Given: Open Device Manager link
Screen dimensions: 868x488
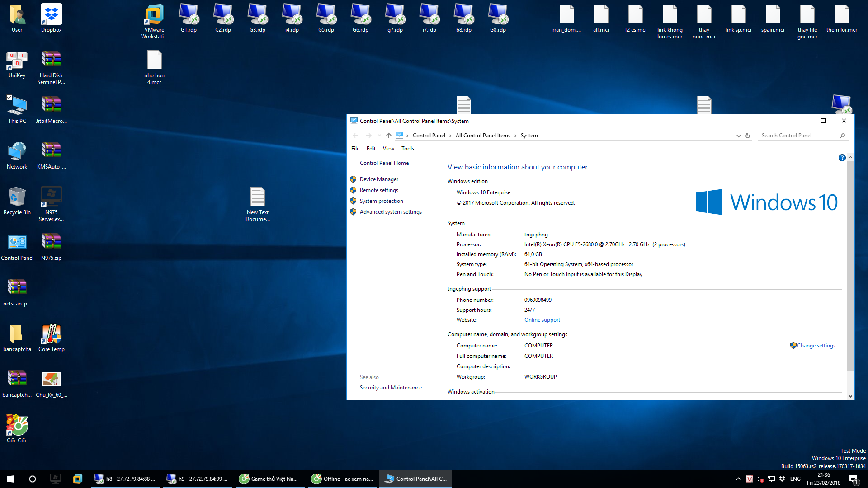Looking at the screenshot, I should [x=379, y=179].
